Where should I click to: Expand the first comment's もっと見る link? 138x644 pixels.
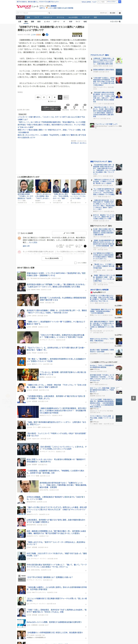33,242
